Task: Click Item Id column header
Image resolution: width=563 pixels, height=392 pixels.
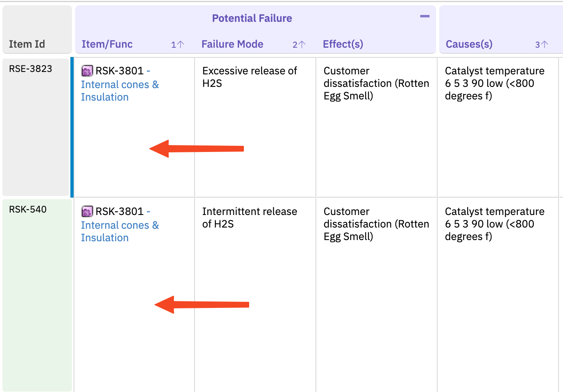Action: pyautogui.click(x=27, y=44)
